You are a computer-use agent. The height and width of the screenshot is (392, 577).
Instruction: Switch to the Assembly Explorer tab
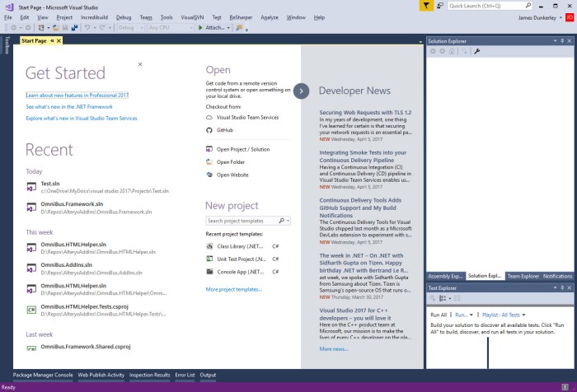pyautogui.click(x=446, y=276)
